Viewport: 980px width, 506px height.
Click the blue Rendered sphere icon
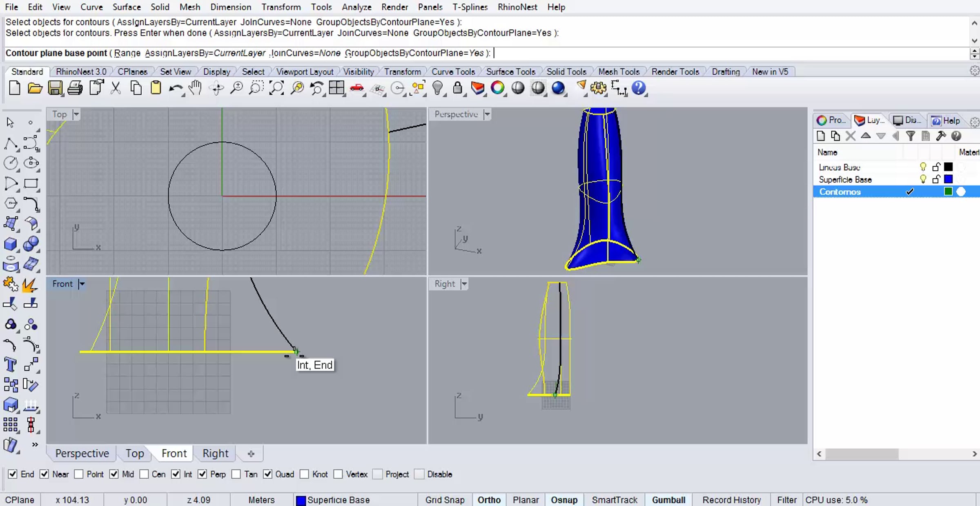point(558,88)
